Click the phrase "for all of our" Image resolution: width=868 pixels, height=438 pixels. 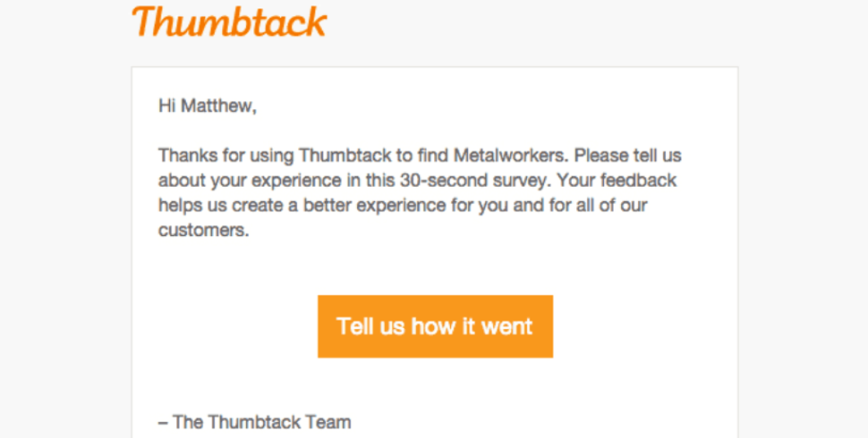pos(598,206)
